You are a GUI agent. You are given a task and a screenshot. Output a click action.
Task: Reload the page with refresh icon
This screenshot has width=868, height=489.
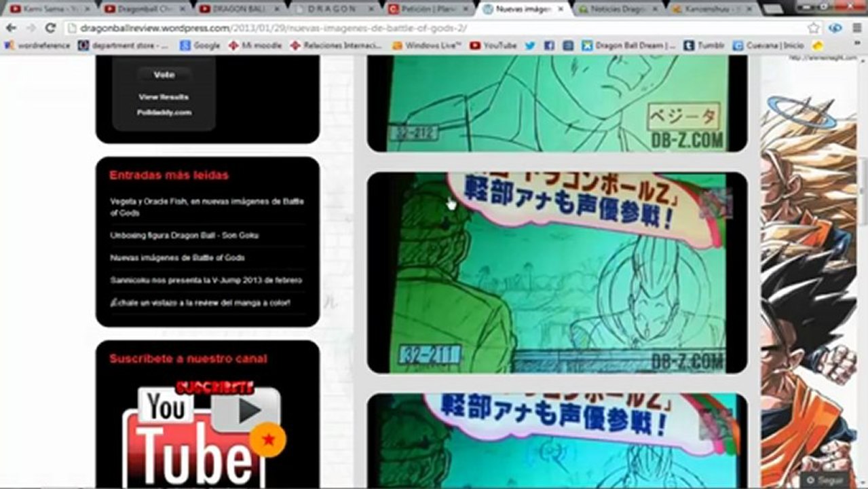(50, 28)
